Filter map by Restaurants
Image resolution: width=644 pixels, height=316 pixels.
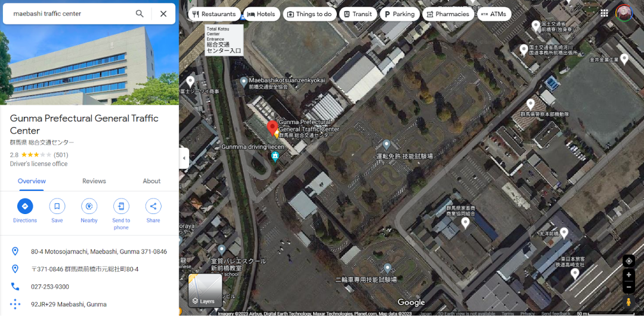215,14
